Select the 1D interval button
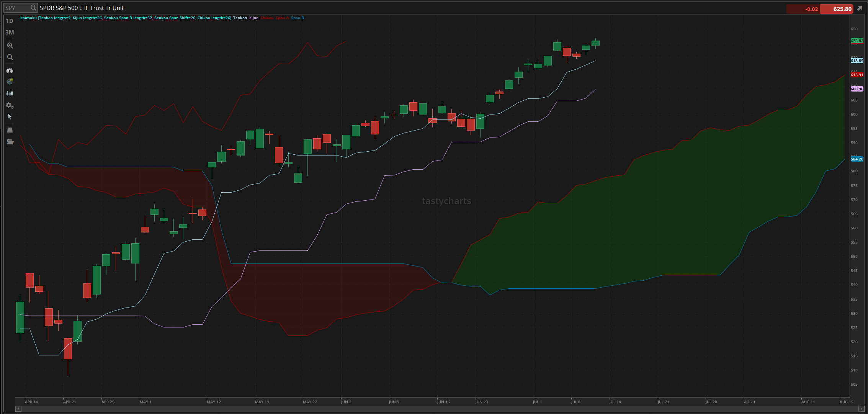 pos(10,21)
